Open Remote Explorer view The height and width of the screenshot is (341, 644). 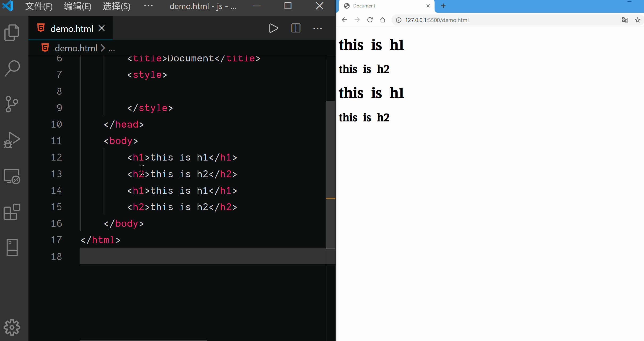(x=12, y=176)
